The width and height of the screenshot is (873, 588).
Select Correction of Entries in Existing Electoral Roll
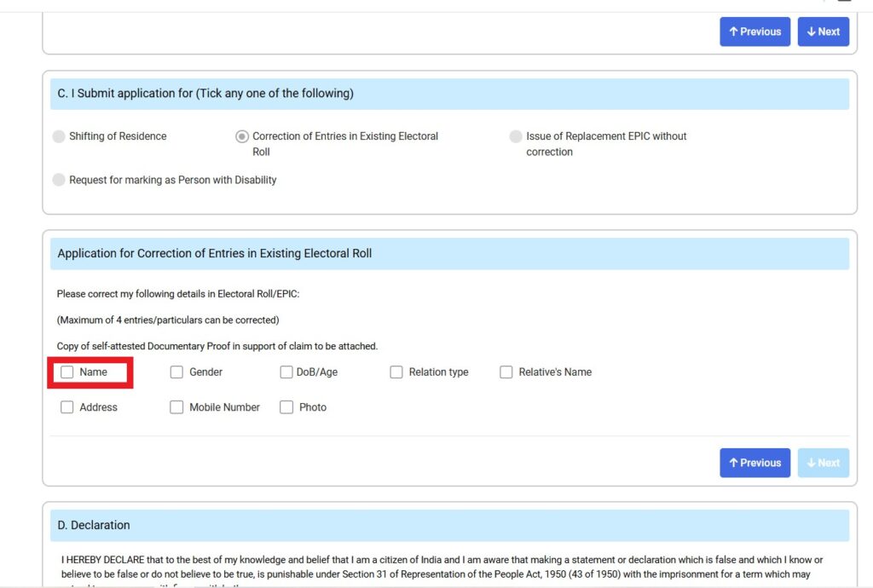tap(242, 136)
